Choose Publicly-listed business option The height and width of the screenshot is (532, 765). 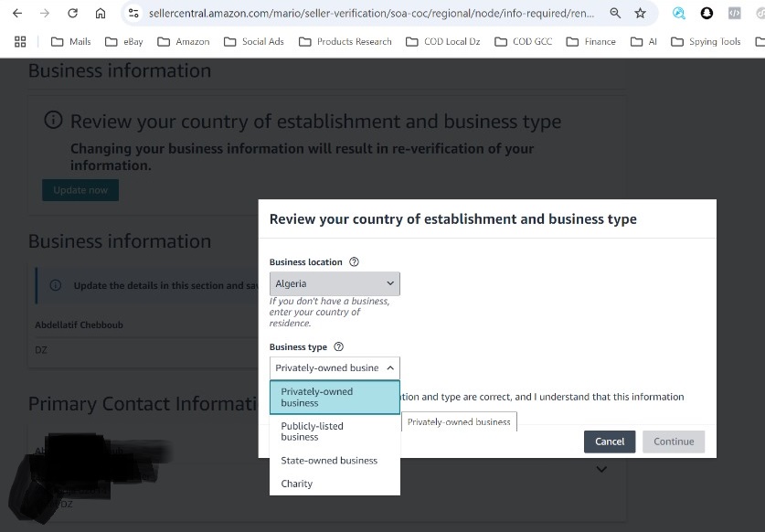pos(335,431)
